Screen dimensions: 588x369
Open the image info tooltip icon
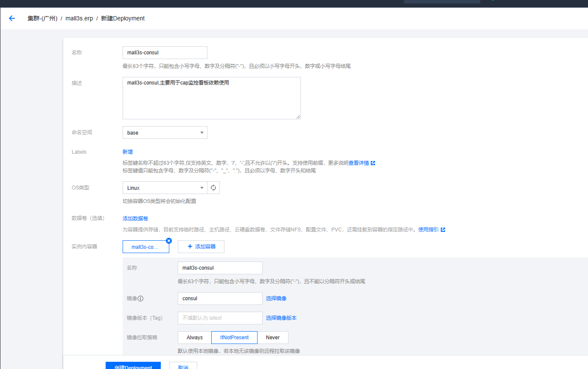[x=140, y=299]
